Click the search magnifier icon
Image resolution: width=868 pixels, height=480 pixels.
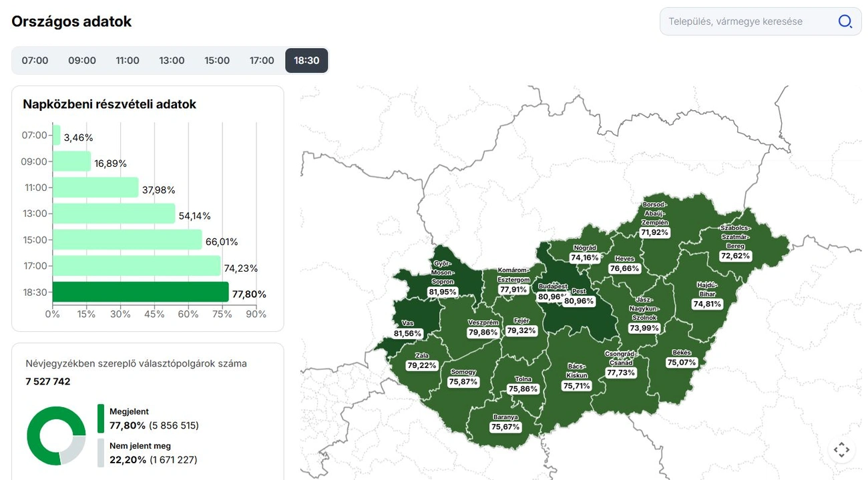coord(845,21)
